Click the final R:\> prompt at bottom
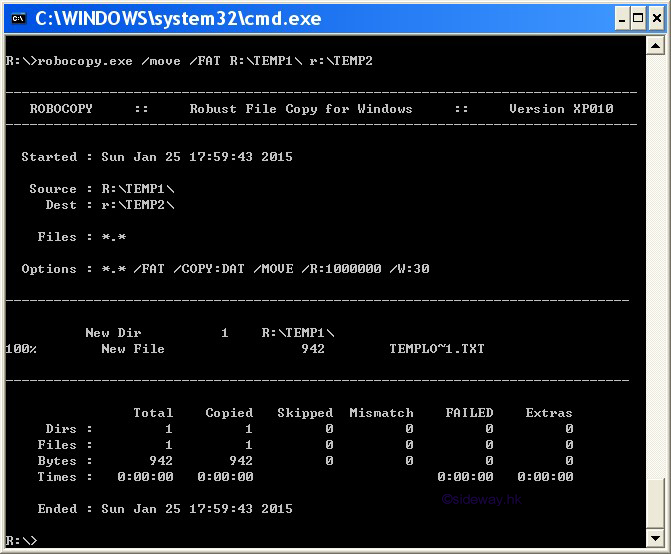The image size is (671, 554). coord(21,540)
